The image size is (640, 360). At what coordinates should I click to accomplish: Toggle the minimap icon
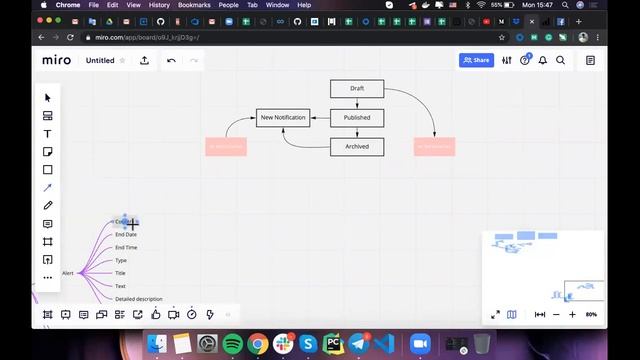click(511, 315)
